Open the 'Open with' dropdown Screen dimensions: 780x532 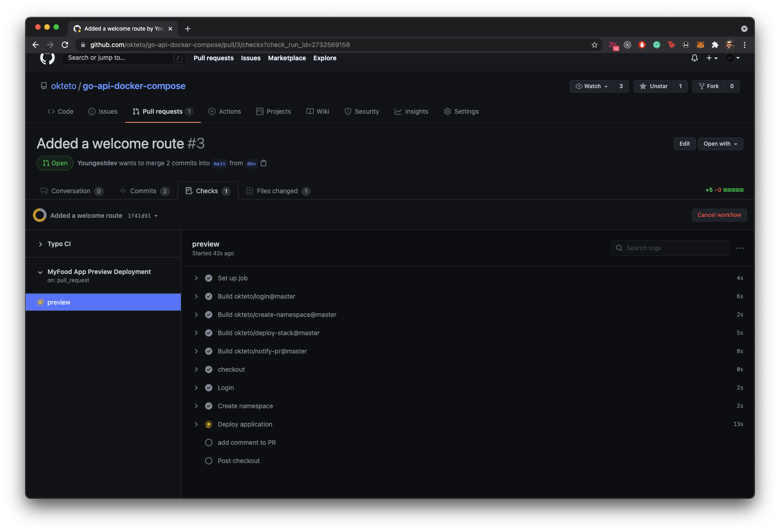click(x=720, y=144)
